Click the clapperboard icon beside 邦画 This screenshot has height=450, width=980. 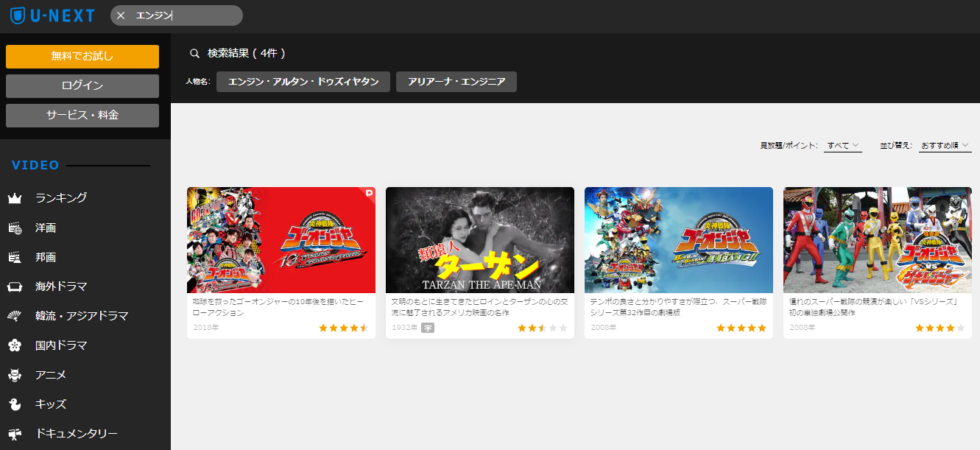[15, 257]
